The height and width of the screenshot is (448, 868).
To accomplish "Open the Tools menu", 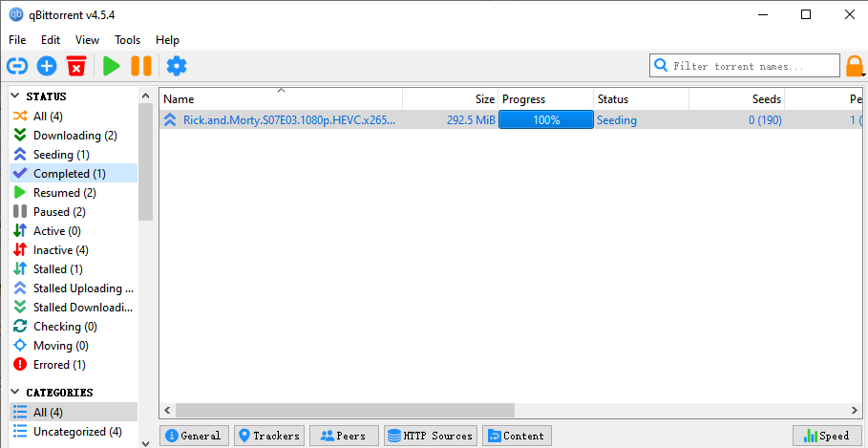I will [x=127, y=40].
